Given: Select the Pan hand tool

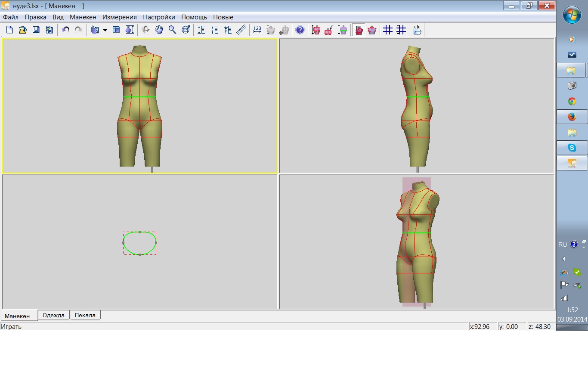Looking at the screenshot, I should tap(159, 30).
